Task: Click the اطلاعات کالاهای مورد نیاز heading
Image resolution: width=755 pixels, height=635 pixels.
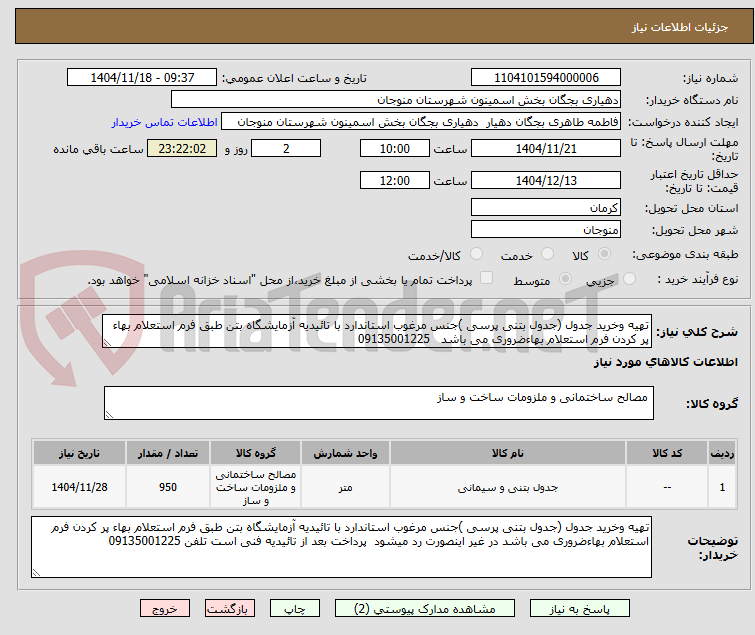Action: pyautogui.click(x=665, y=362)
